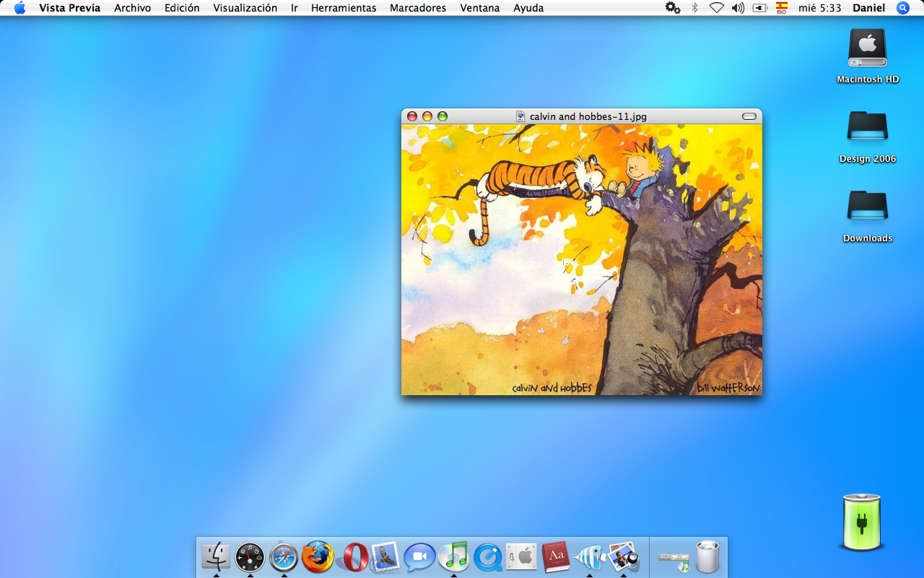Viewport: 924px width, 578px height.
Task: Click the green battery icon on desktop
Action: coord(862,522)
